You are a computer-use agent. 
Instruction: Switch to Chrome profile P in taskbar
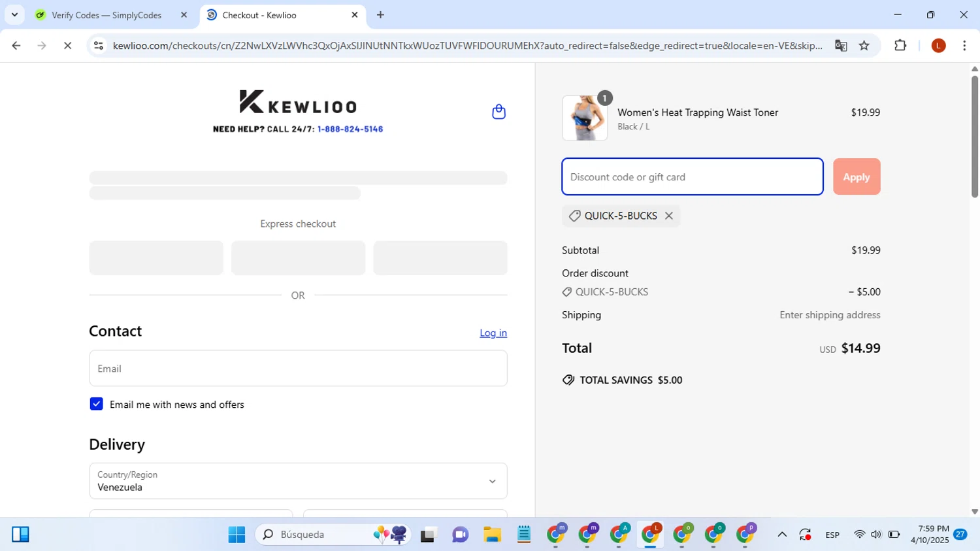pyautogui.click(x=745, y=534)
